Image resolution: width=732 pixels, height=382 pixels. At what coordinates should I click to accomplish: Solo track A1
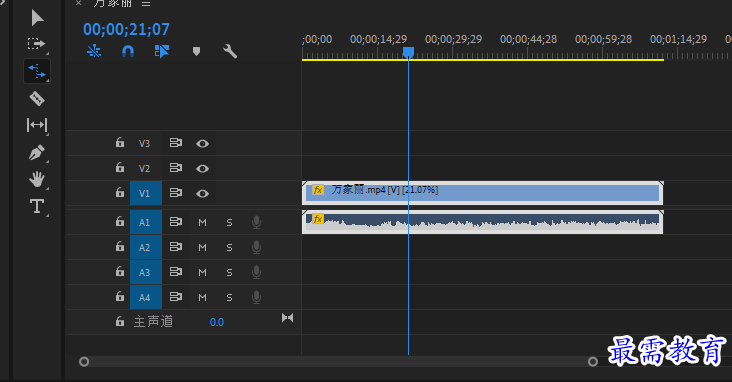point(229,223)
